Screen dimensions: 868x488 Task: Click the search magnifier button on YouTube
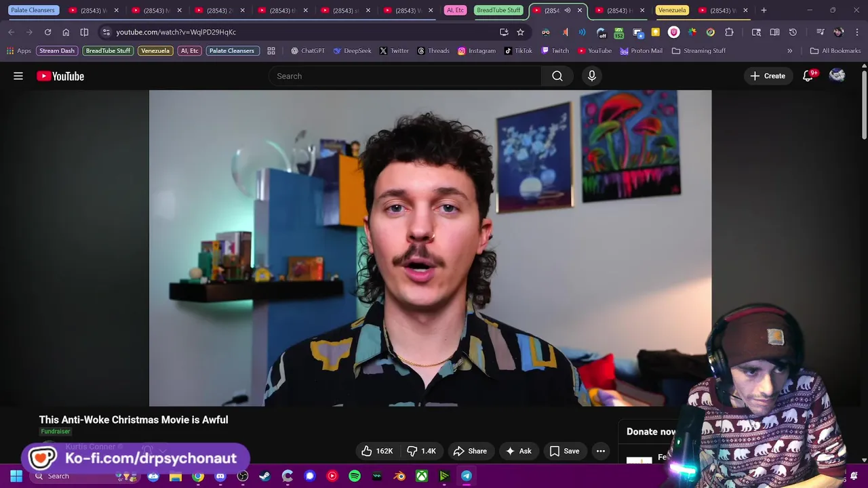pyautogui.click(x=557, y=76)
